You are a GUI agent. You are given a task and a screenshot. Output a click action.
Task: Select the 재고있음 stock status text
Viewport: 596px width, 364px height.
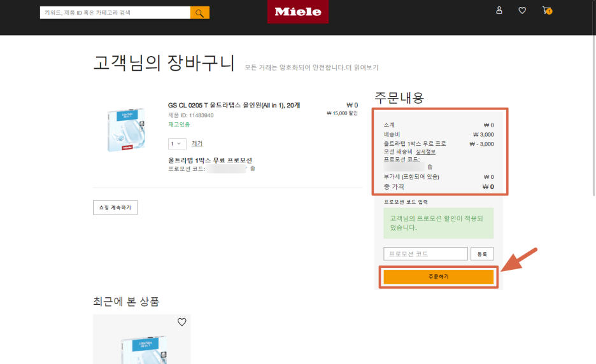coord(179,125)
